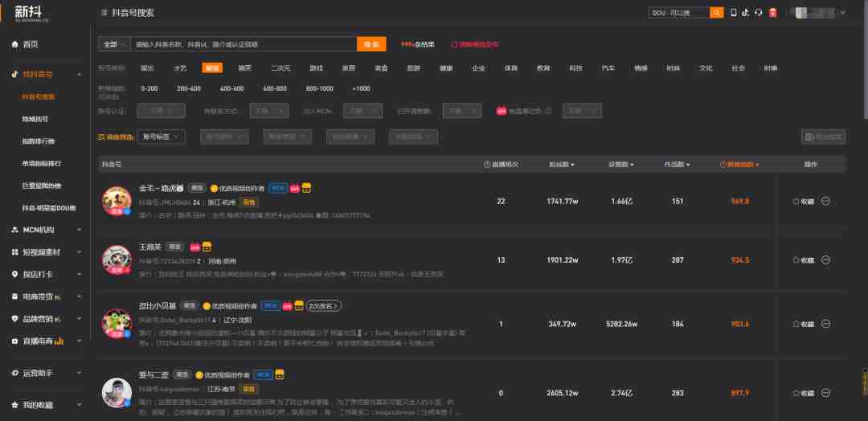The width and height of the screenshot is (868, 421).
Task: Favorite 金毛-路虎 with star 收藏 icon
Action: [803, 202]
